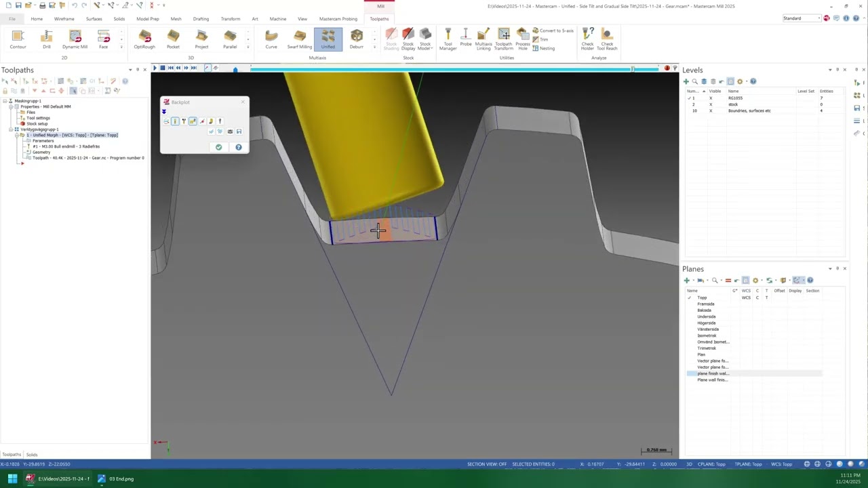Select the Pocket 3D toolpath

click(173, 39)
